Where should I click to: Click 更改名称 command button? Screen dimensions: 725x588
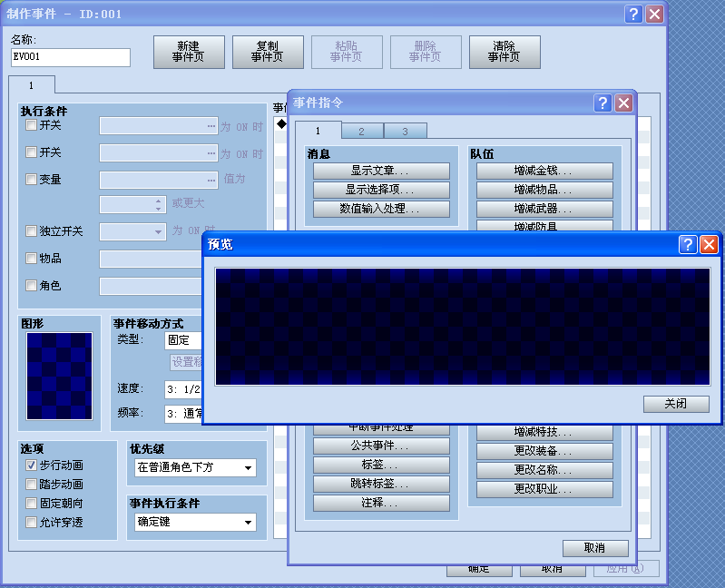[x=544, y=470]
